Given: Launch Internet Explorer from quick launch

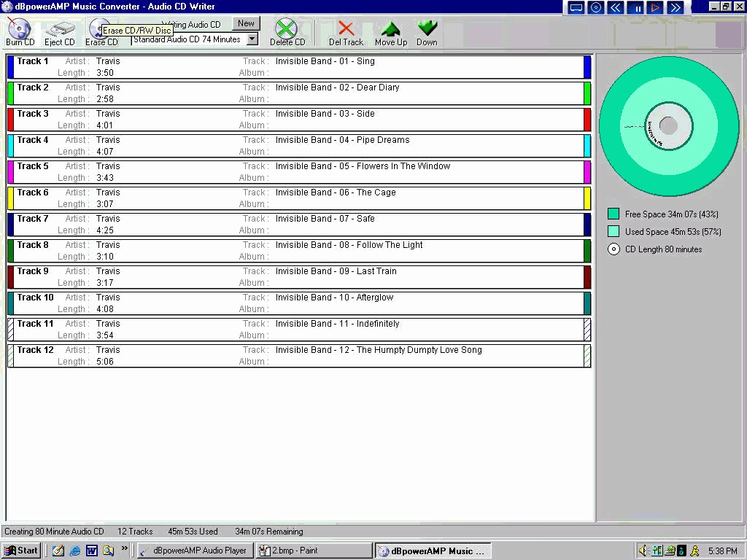Looking at the screenshot, I should [x=75, y=551].
